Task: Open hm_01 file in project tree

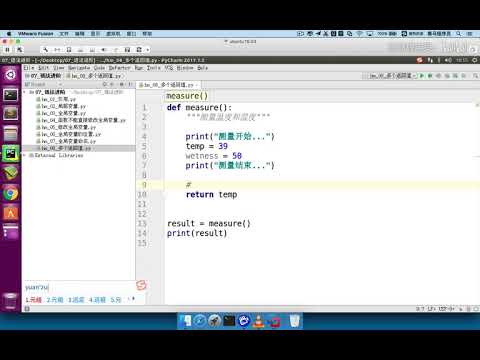Action: tap(56, 99)
